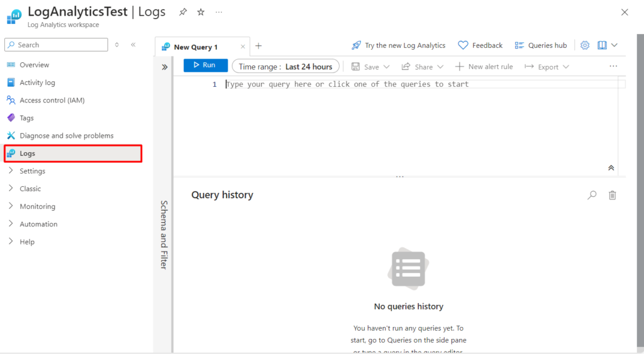This screenshot has height=354, width=644.
Task: Add a new query tab
Action: (x=258, y=46)
